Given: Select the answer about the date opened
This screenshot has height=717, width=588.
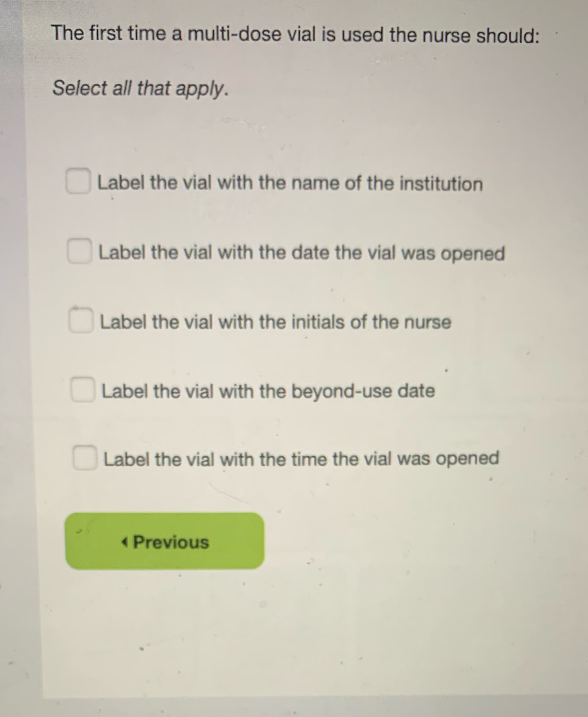Looking at the screenshot, I should coord(302,252).
